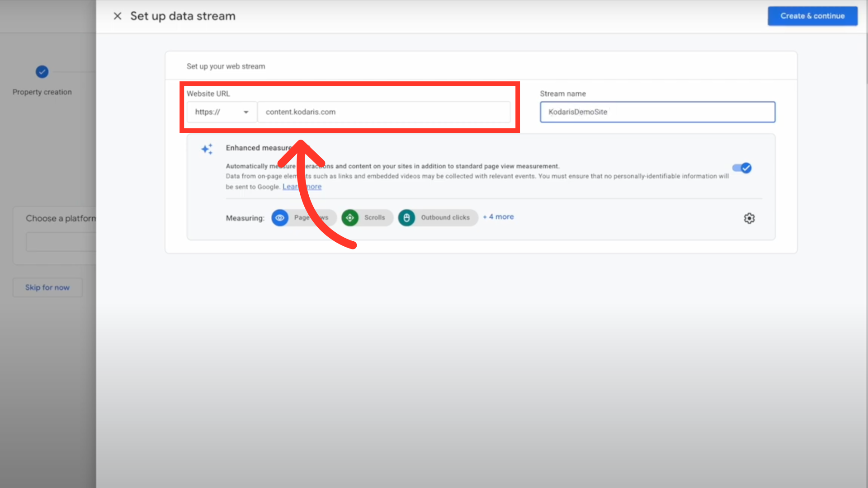Click the Page views eye icon

(280, 218)
